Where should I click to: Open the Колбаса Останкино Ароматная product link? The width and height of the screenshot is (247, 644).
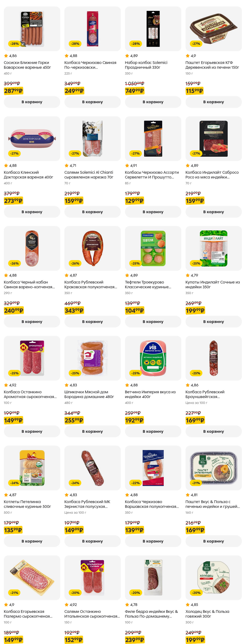point(30,394)
